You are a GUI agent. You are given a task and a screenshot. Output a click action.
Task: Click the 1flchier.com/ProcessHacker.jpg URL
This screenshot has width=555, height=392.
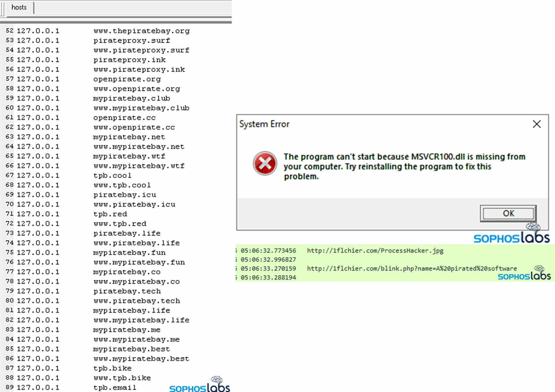point(375,251)
